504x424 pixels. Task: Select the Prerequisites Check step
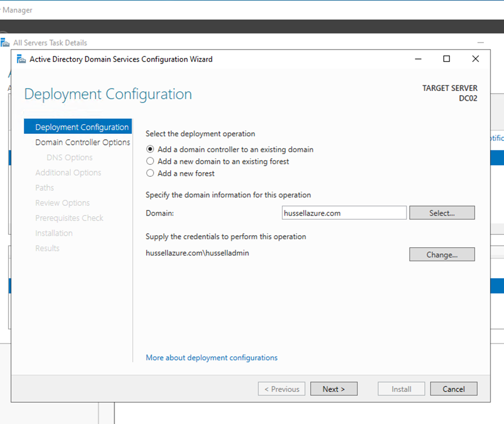point(69,218)
